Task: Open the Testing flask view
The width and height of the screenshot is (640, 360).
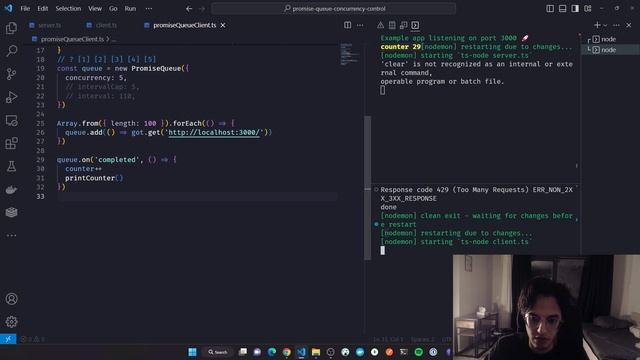Action: coord(11,166)
